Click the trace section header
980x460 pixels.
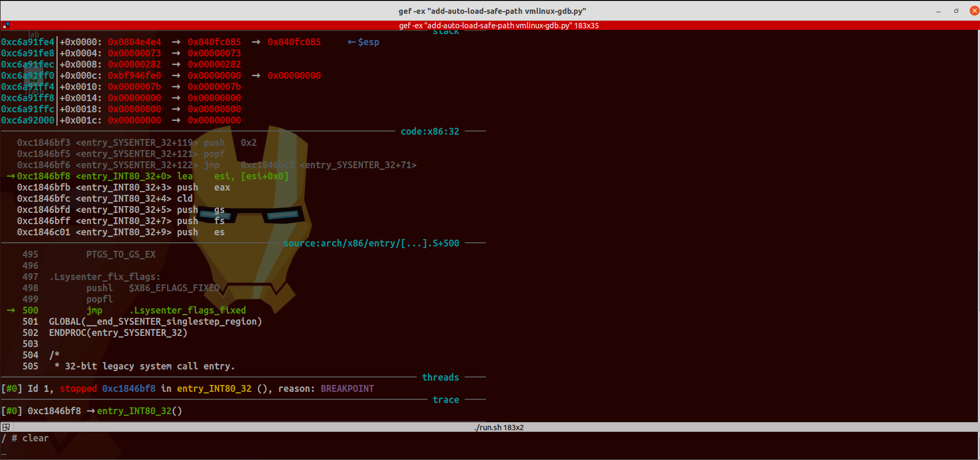click(446, 400)
